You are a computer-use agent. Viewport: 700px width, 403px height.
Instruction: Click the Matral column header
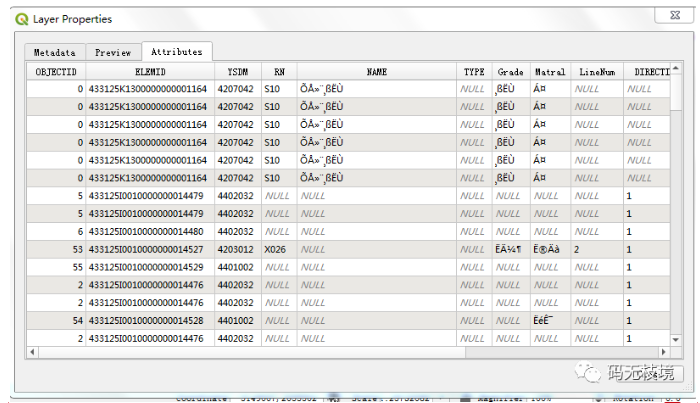[550, 72]
